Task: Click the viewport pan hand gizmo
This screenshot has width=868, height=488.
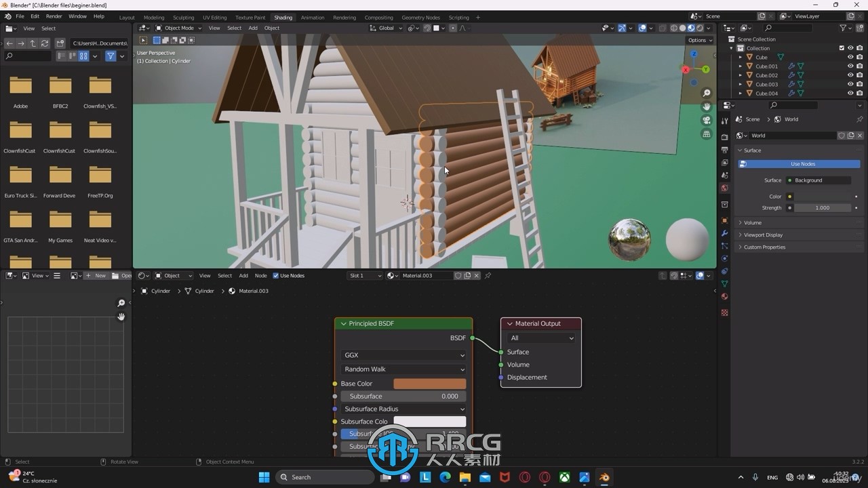Action: (x=707, y=106)
